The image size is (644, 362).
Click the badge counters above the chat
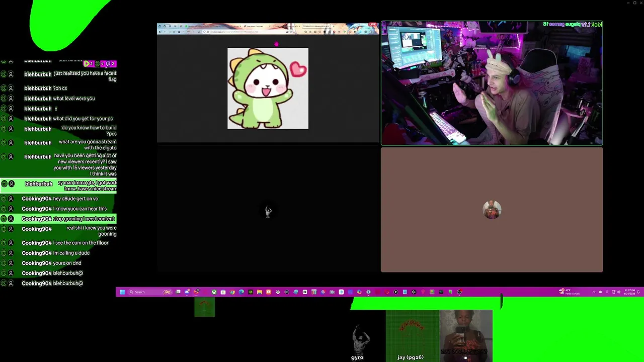[x=99, y=64]
